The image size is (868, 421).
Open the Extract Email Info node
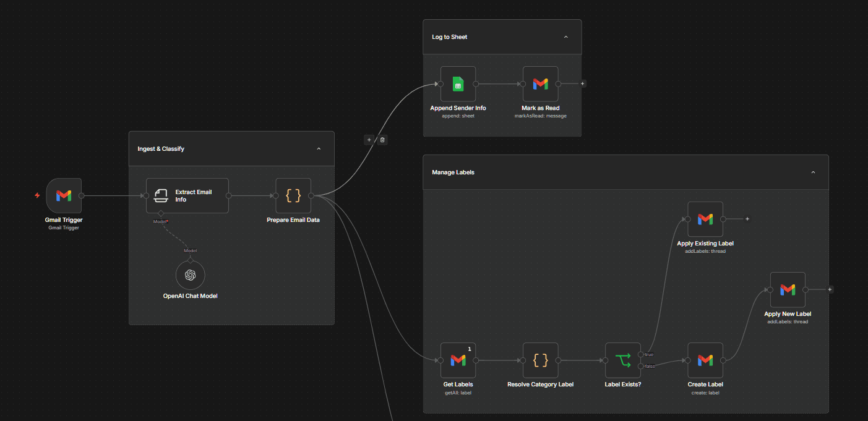(x=187, y=195)
